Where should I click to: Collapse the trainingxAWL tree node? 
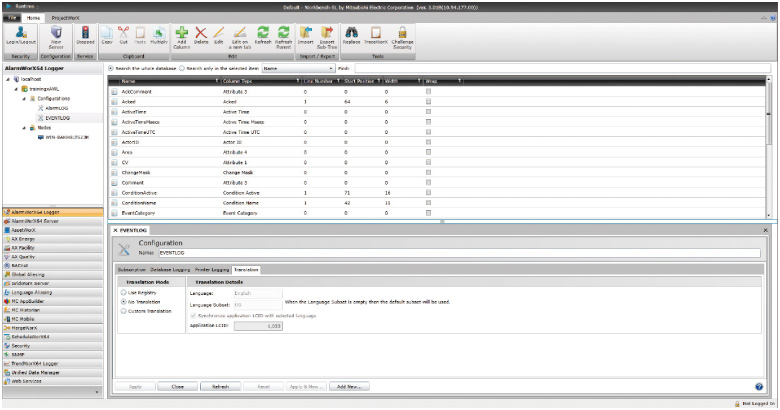coord(16,89)
